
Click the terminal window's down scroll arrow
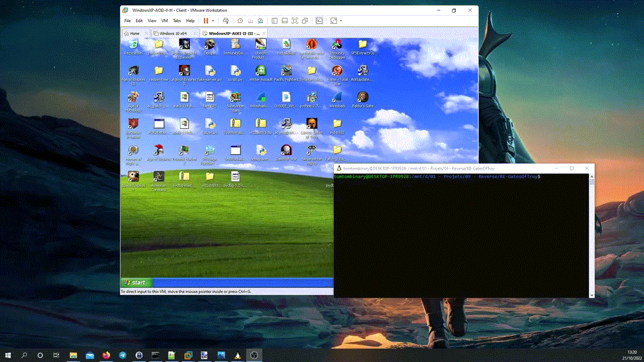[592, 295]
